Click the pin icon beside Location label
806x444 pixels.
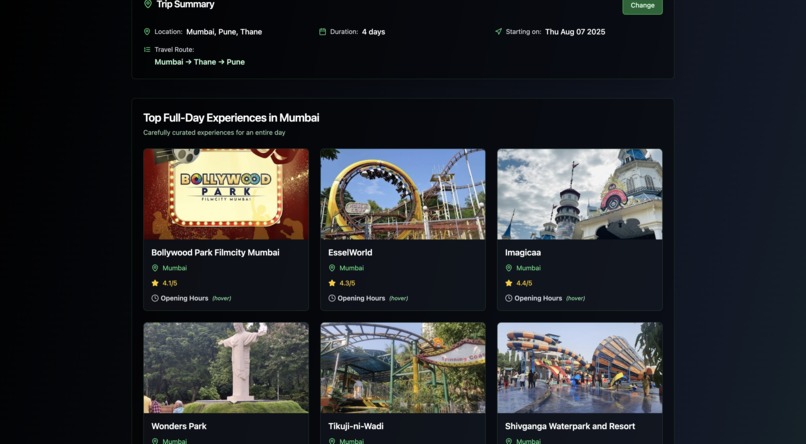pyautogui.click(x=147, y=32)
